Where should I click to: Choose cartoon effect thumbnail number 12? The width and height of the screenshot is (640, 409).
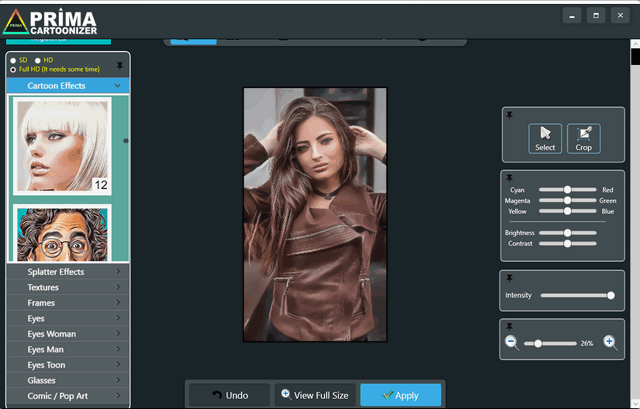[61, 146]
